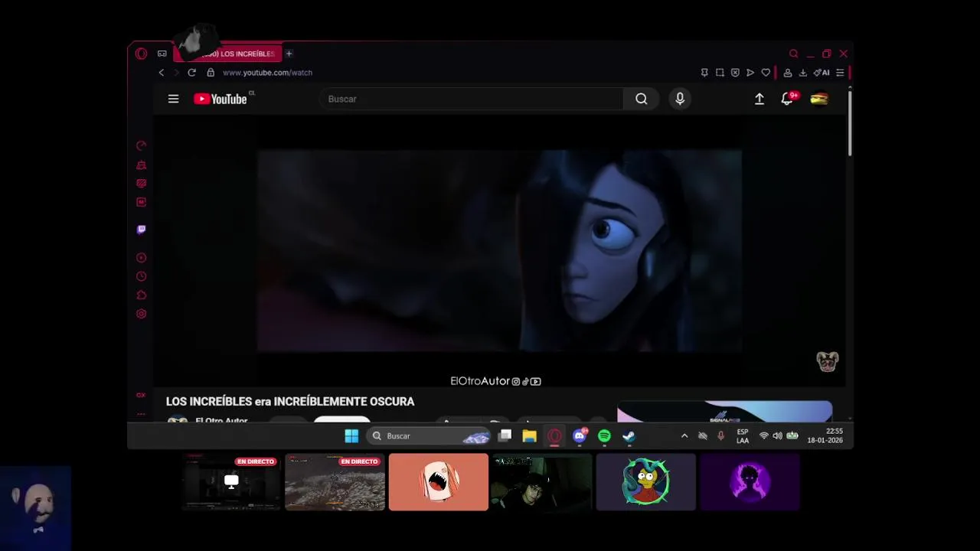980x551 pixels.
Task: Open Steam from the taskbar
Action: 629,436
